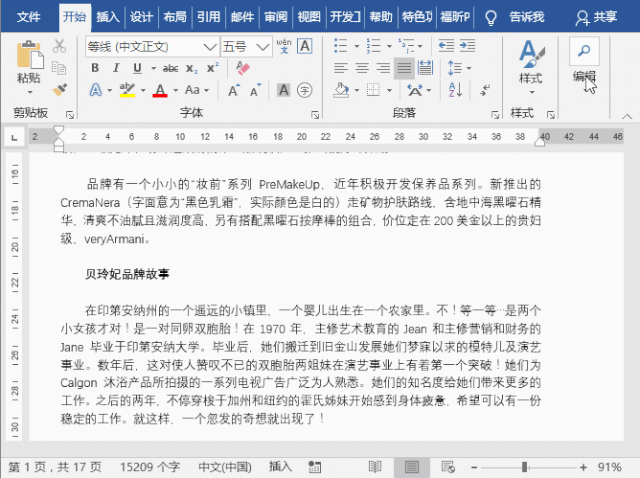640x478 pixels.
Task: Decrease font size with shrink icon
Action: click(x=256, y=90)
